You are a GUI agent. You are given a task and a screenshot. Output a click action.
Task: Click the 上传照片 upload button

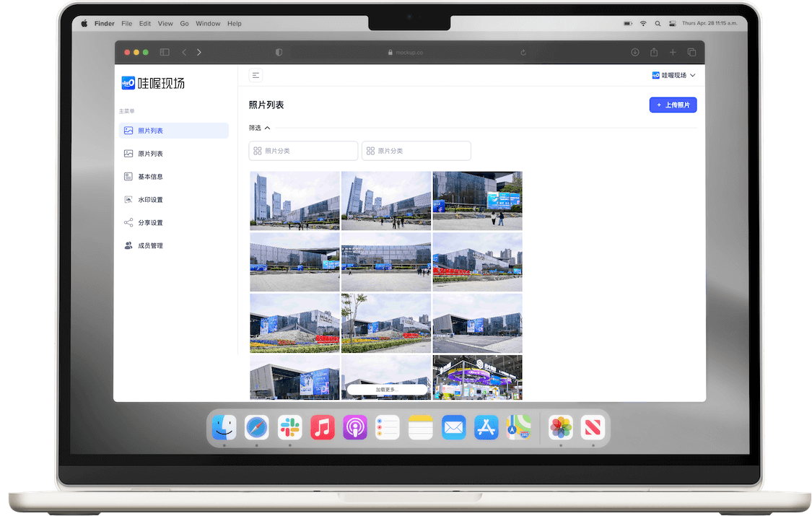[673, 105]
